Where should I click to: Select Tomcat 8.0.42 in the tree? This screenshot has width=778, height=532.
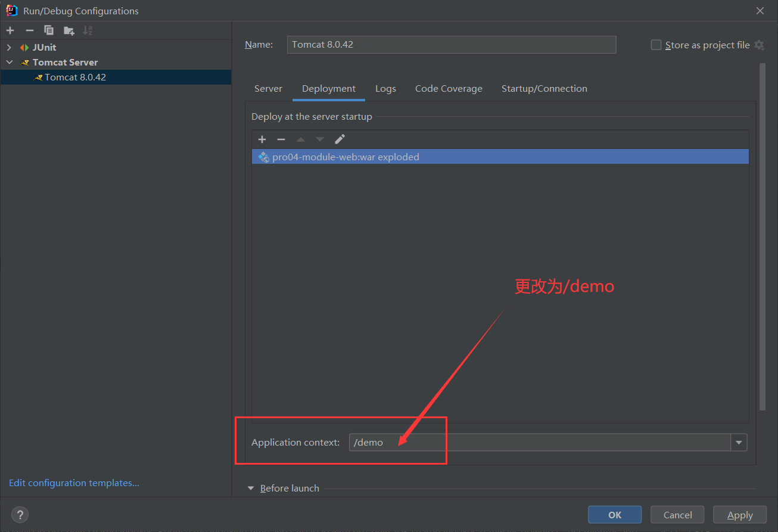click(116, 77)
